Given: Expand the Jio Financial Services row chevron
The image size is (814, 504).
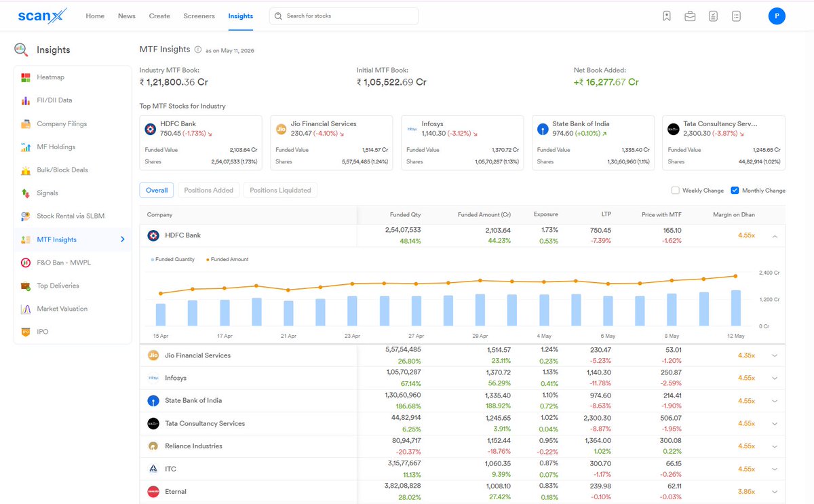Looking at the screenshot, I should point(775,355).
